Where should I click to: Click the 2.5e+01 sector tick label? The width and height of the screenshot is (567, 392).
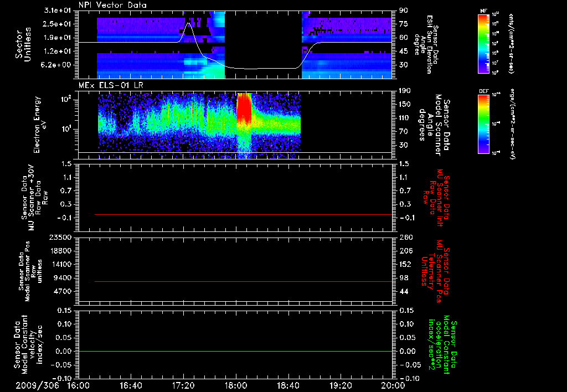pyautogui.click(x=58, y=24)
